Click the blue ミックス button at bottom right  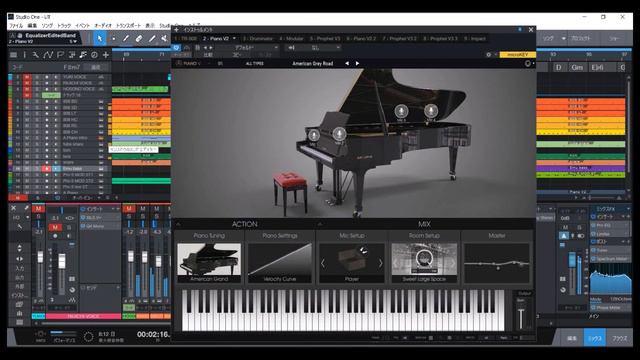pos(595,338)
